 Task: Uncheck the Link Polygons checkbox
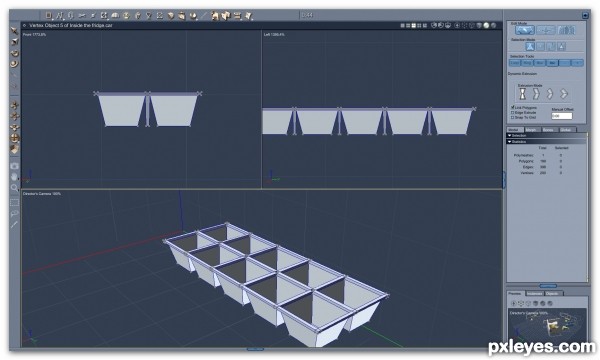point(512,108)
